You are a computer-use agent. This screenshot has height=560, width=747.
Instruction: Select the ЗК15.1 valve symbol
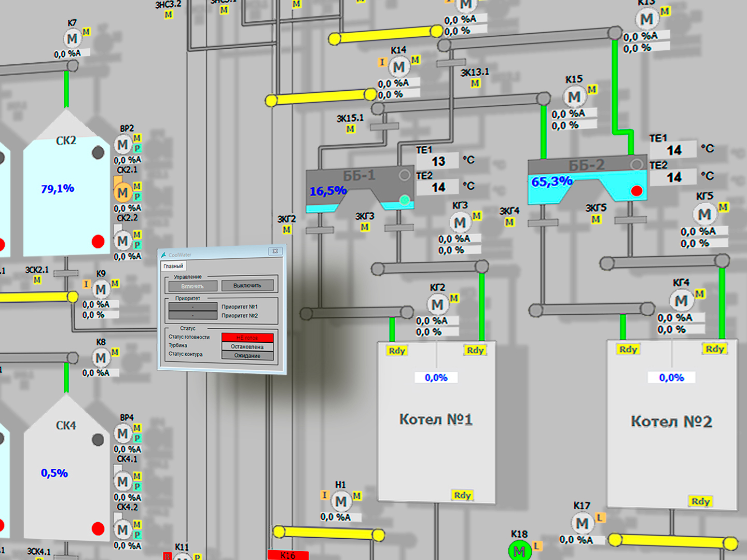tap(384, 127)
